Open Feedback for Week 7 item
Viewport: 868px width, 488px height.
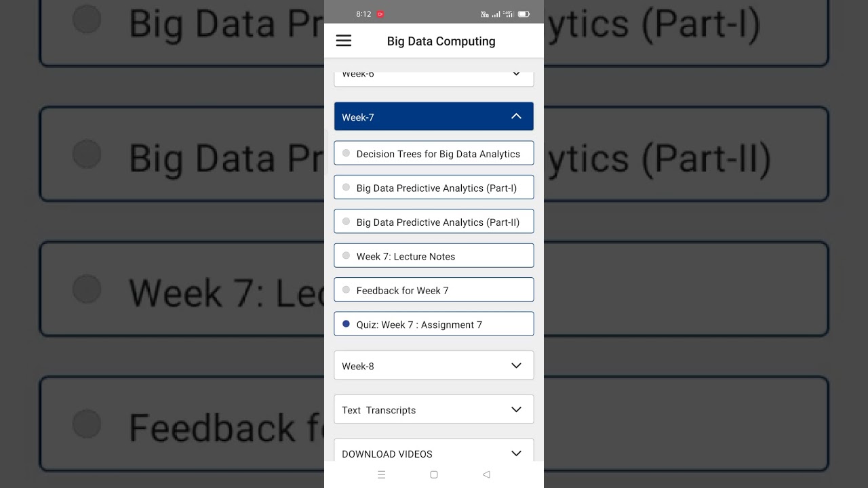(x=402, y=291)
